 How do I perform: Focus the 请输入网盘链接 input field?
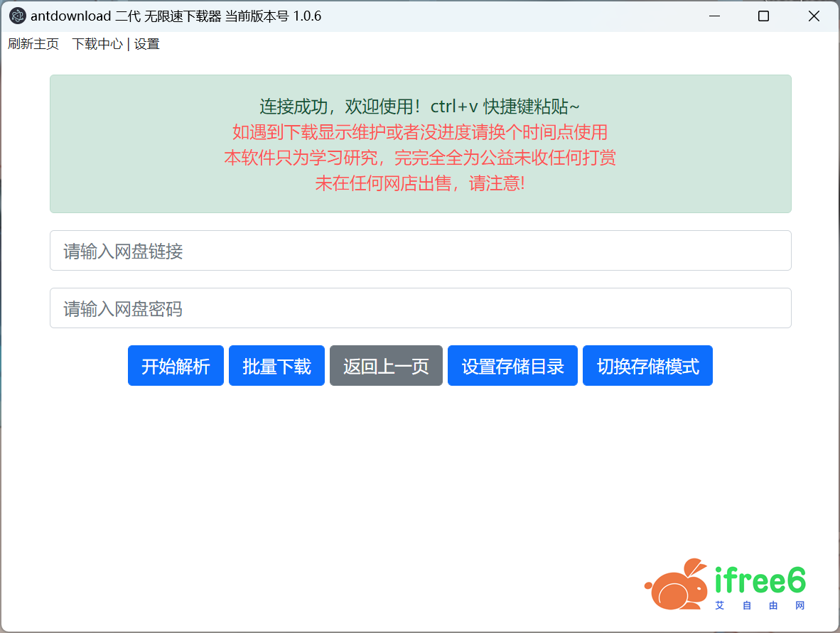click(420, 251)
